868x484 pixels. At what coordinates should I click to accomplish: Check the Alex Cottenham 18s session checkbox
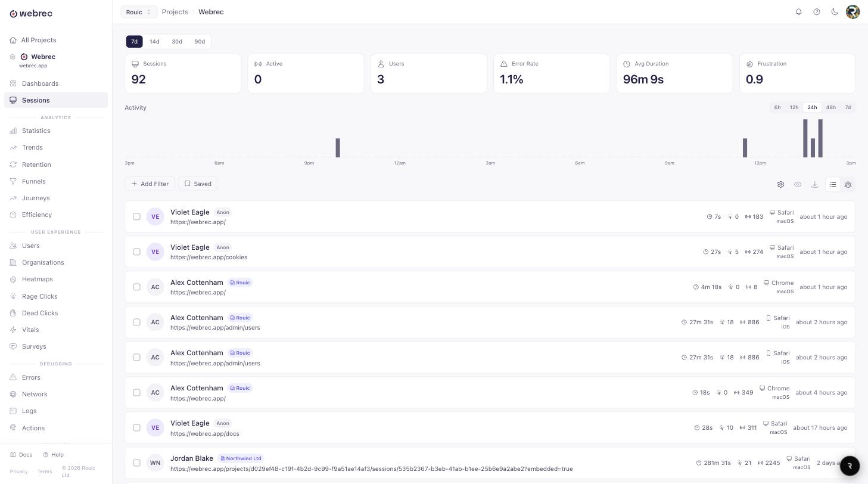136,392
